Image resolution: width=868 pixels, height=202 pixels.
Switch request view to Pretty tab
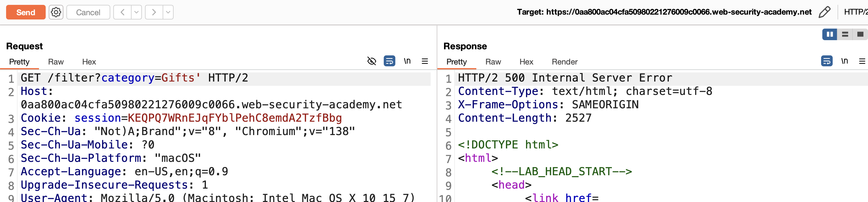point(19,62)
